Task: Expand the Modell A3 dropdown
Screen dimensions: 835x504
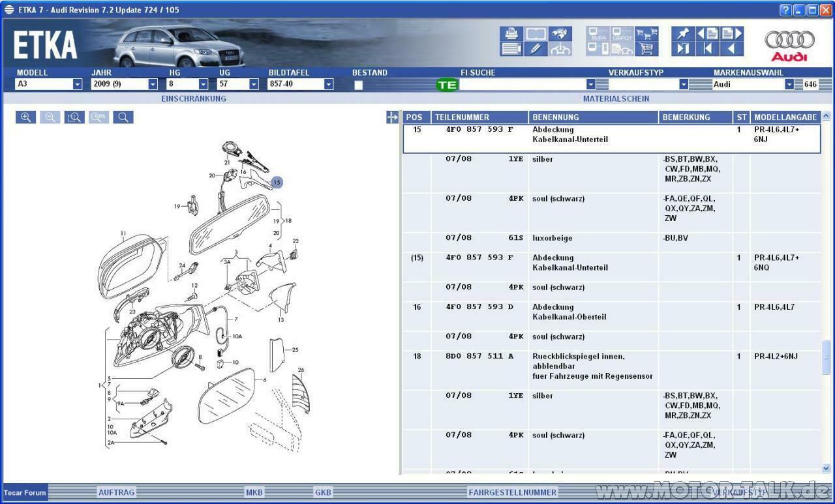Action: coord(77,84)
